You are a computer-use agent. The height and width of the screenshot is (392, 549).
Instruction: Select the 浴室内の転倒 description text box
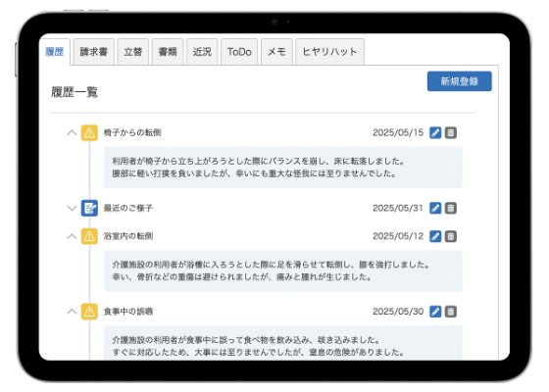283,270
